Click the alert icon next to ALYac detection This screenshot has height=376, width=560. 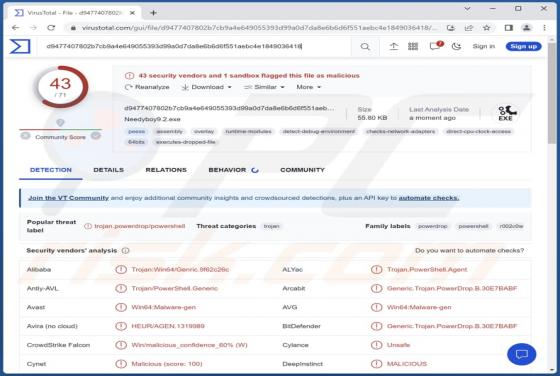pos(376,269)
